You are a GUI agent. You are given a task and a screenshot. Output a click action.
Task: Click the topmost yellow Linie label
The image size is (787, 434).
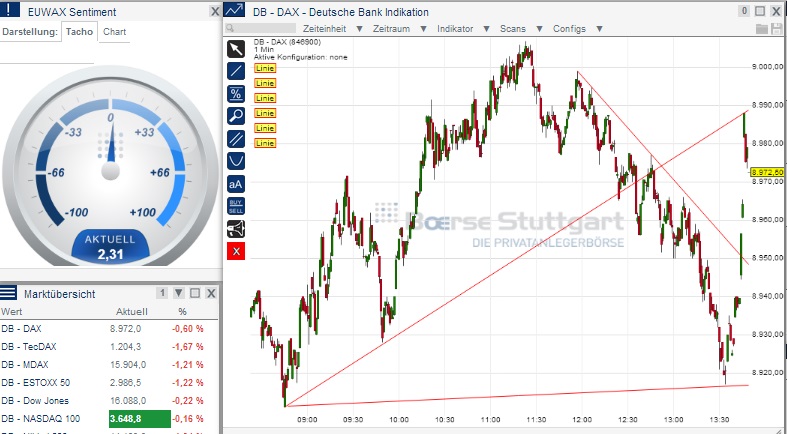pyautogui.click(x=265, y=68)
